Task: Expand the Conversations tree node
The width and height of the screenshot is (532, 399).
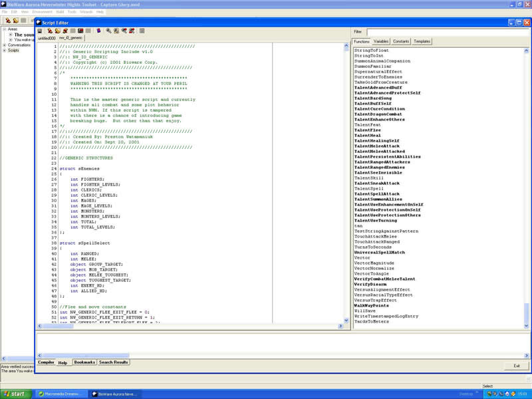Action: coord(5,45)
